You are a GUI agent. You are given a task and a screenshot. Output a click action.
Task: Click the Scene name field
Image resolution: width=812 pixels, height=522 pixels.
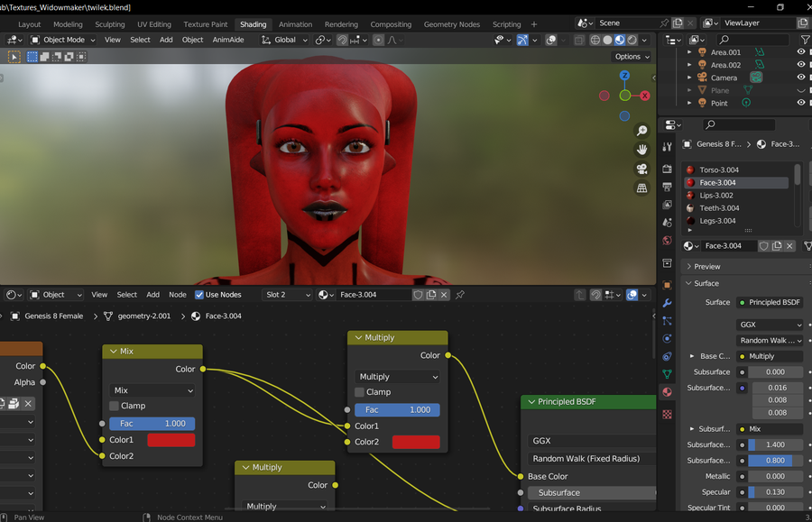point(628,23)
